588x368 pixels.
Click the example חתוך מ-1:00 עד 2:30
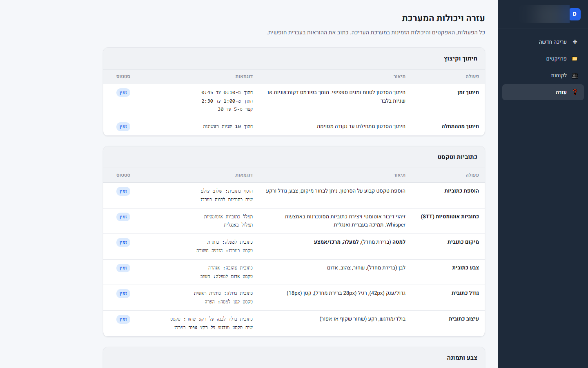tap(227, 101)
